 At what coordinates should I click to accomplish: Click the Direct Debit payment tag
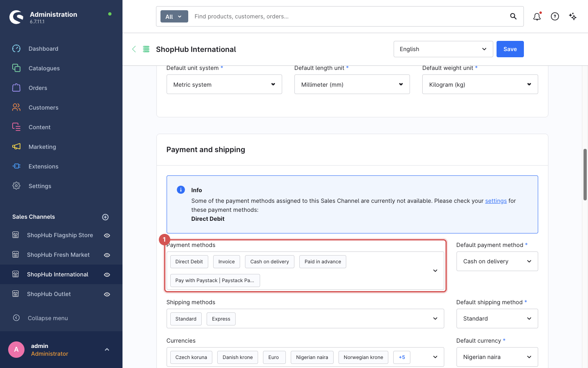tap(189, 262)
